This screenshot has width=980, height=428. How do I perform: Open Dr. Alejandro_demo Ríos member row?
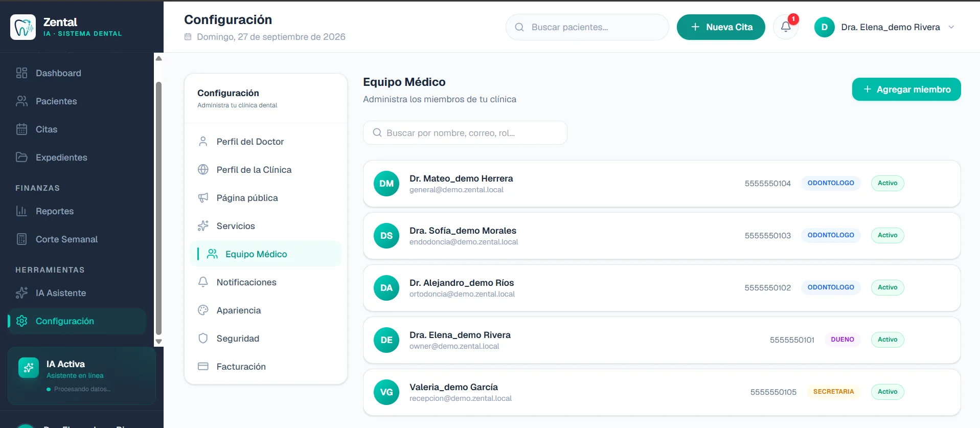662,288
